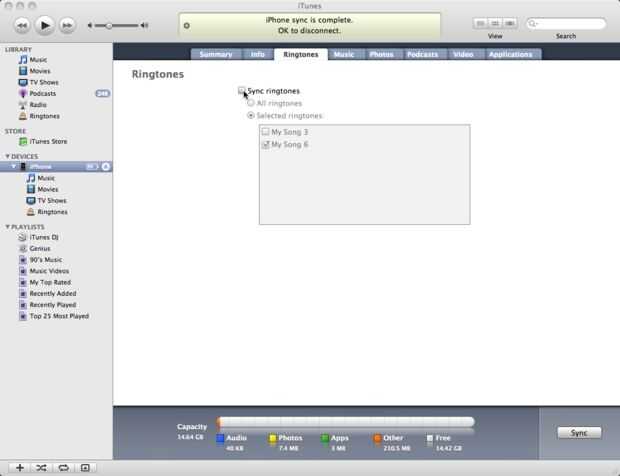Adjust the volume slider knob
This screenshot has height=476, width=620.
(x=108, y=26)
